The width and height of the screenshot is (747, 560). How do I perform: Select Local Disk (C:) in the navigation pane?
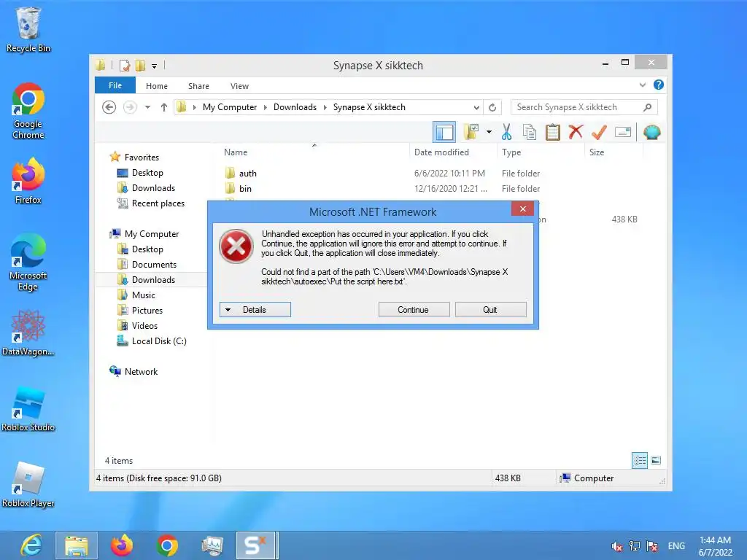point(158,341)
